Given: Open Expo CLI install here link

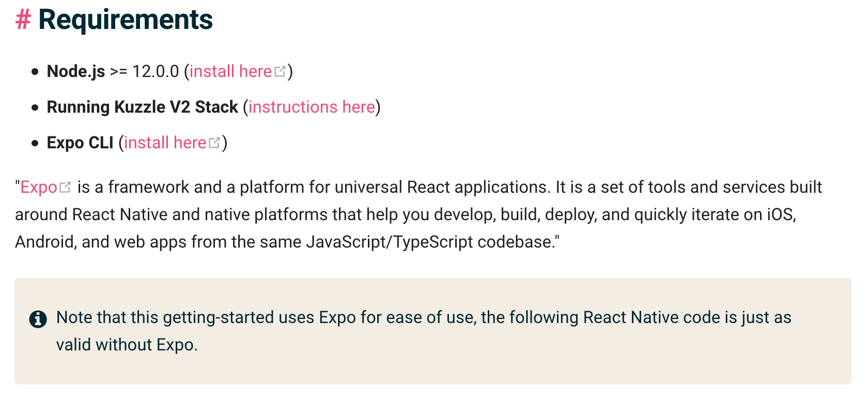Looking at the screenshot, I should [x=165, y=143].
